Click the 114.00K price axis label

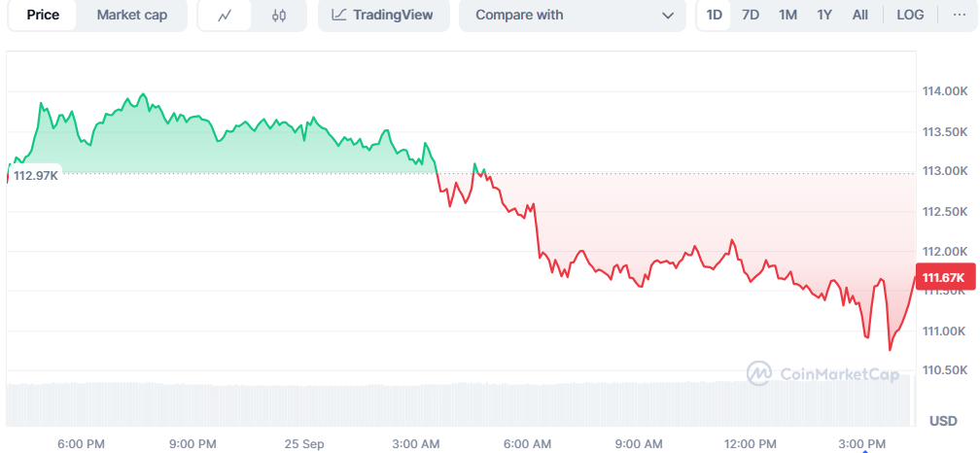point(943,91)
